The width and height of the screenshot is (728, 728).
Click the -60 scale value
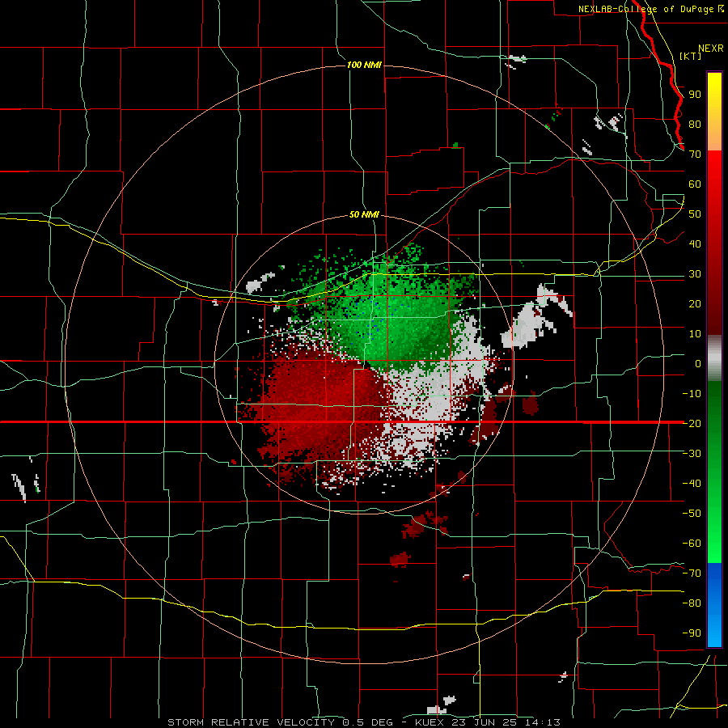pos(692,544)
